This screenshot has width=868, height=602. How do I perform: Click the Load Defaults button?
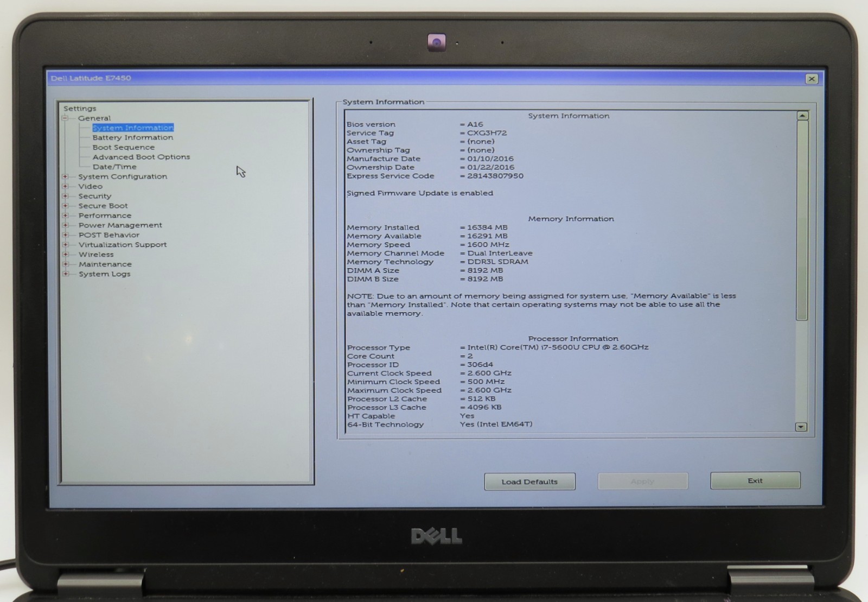pos(529,481)
